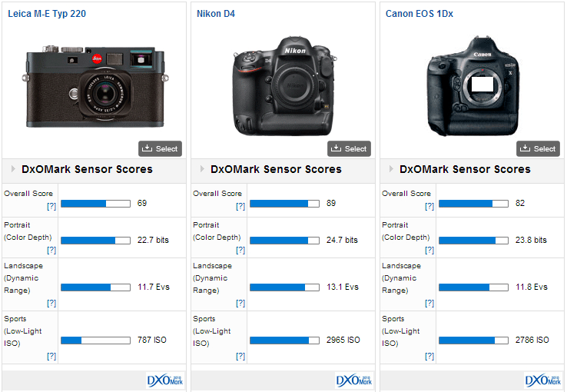Open help [?] for Nikon D4 Portrait score
The image size is (567, 392).
tap(240, 250)
